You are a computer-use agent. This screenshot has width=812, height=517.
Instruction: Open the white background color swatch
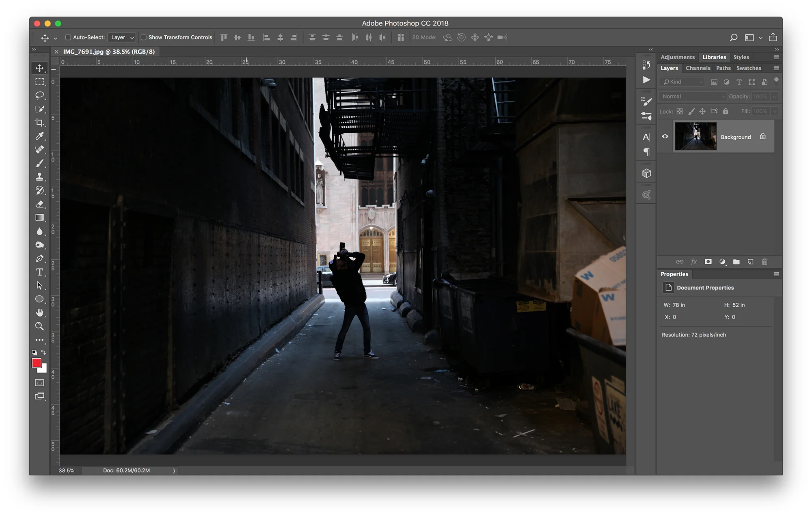coord(43,369)
